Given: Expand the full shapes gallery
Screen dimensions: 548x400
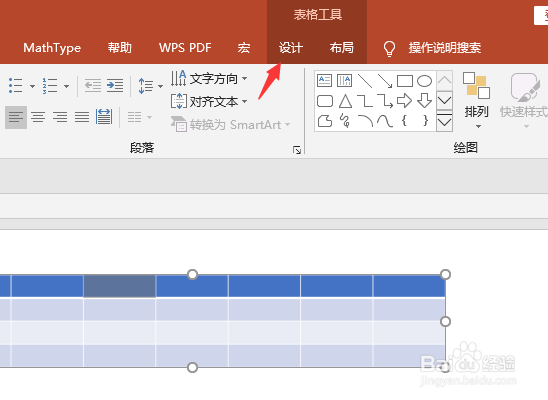Looking at the screenshot, I should click(x=445, y=121).
